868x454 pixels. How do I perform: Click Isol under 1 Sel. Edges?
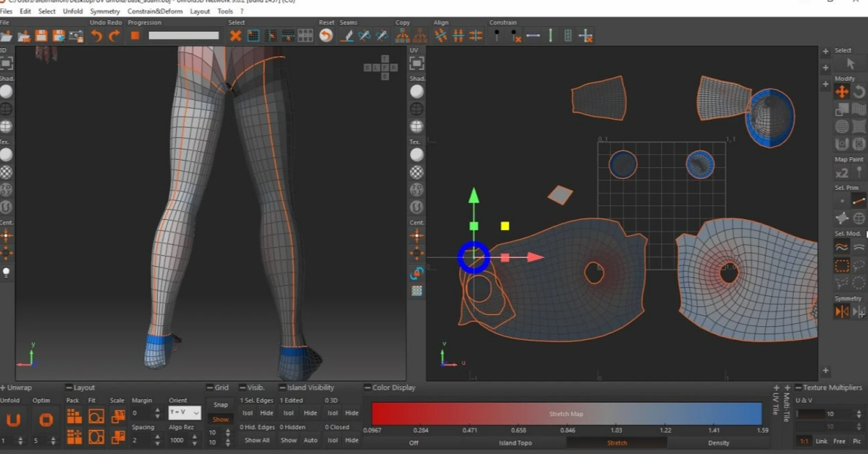point(247,413)
